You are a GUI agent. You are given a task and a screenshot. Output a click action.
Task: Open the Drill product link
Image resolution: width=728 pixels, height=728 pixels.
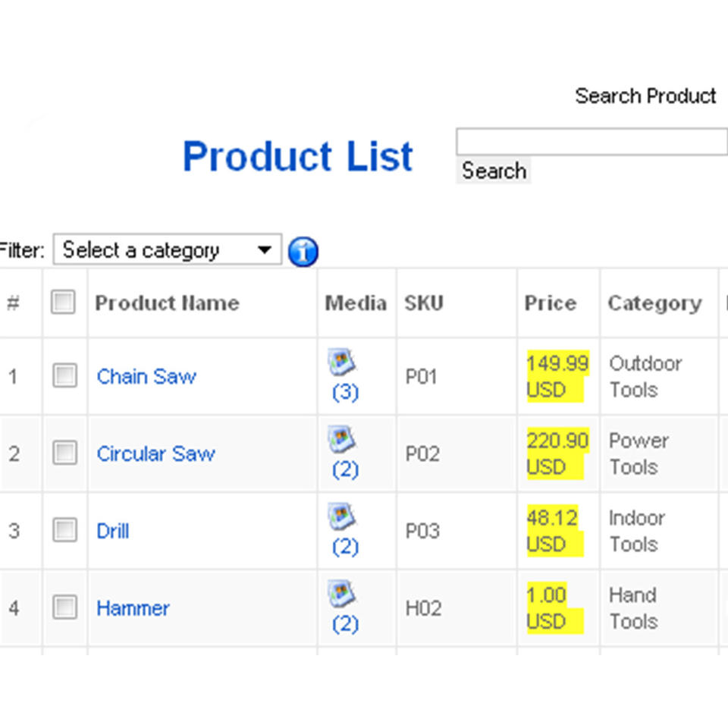113,531
